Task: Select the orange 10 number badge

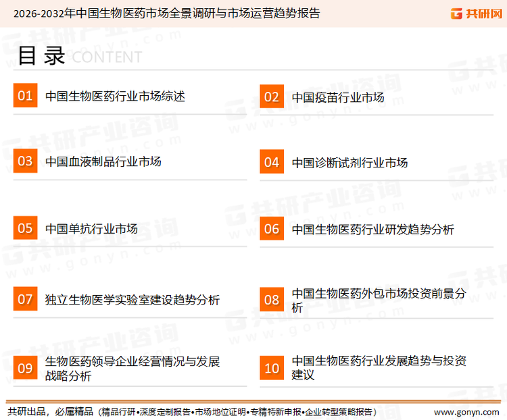Action: tap(272, 368)
